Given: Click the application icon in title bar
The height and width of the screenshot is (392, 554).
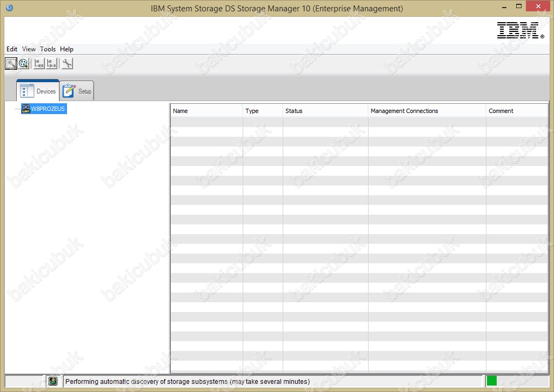Looking at the screenshot, I should [x=9, y=8].
